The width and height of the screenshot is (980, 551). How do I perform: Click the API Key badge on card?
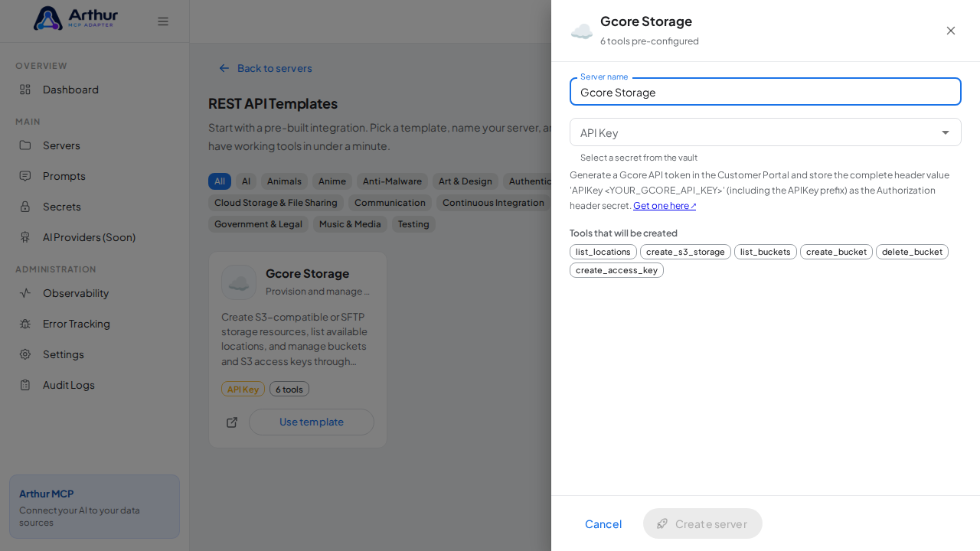click(243, 389)
